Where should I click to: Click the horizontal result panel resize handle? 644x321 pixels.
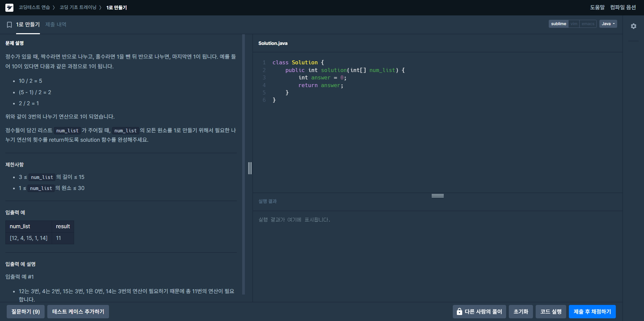tap(438, 196)
